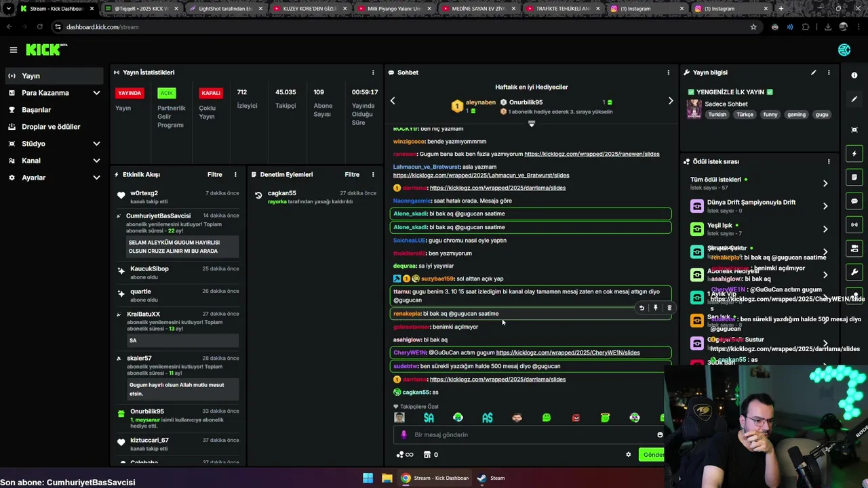The width and height of the screenshot is (868, 488).
Task: Expand Stüdyo sidebar section
Action: 96,144
